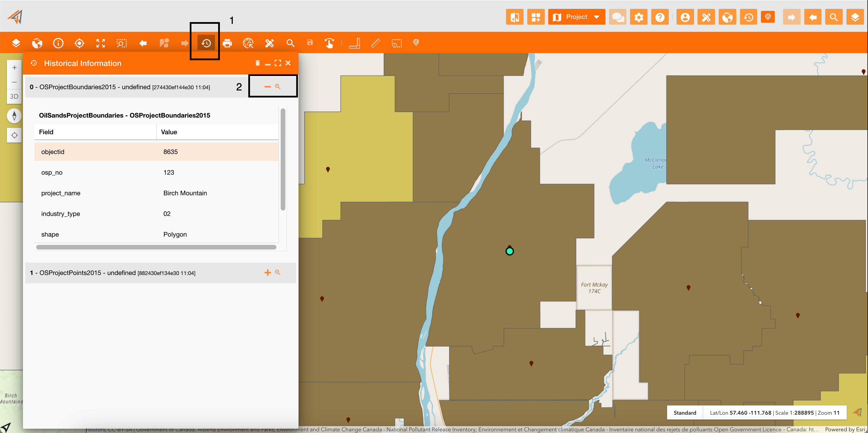Maximize the Historical Information panel

tap(278, 63)
